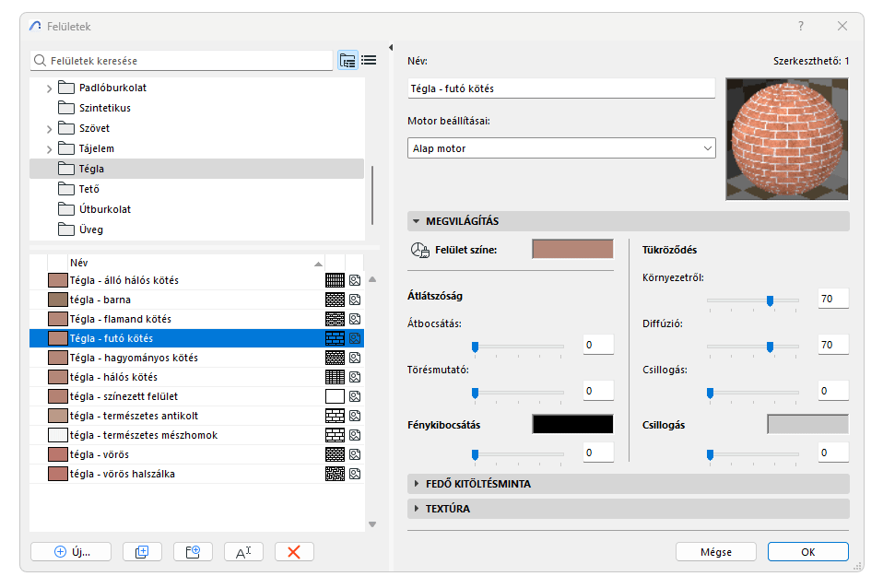This screenshot has height=588, width=883.
Task: Click the new folder icon button
Action: 193,551
